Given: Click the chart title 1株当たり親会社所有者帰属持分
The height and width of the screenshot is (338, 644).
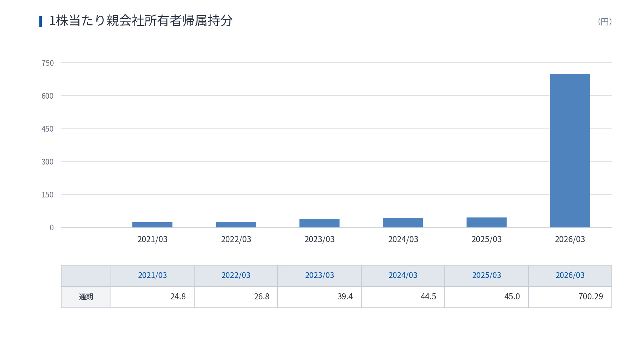Looking at the screenshot, I should click(141, 21).
